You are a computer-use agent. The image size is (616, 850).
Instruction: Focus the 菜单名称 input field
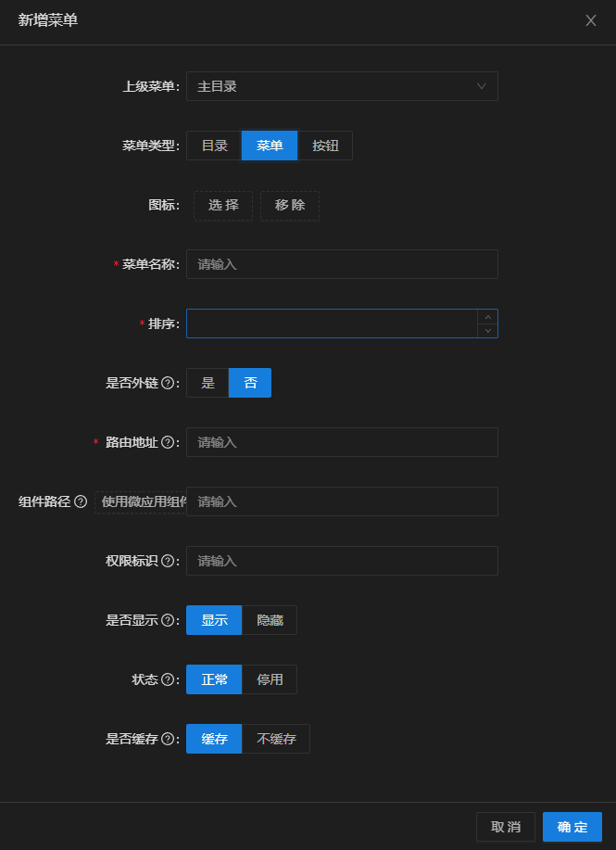pyautogui.click(x=342, y=264)
